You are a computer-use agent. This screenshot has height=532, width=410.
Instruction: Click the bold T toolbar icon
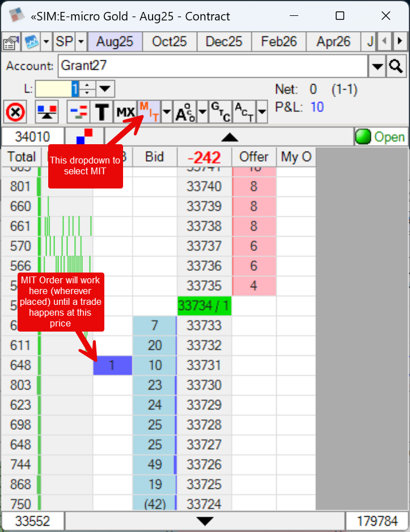[102, 112]
